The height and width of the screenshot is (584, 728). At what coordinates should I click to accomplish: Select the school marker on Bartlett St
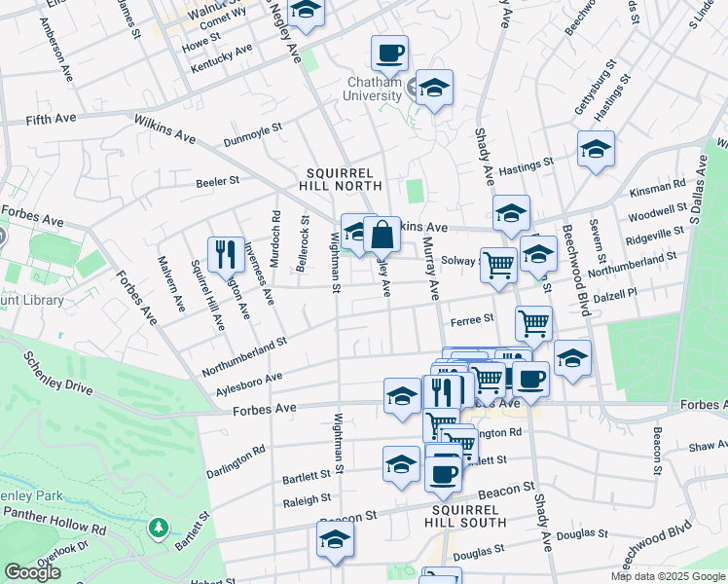coord(401,468)
